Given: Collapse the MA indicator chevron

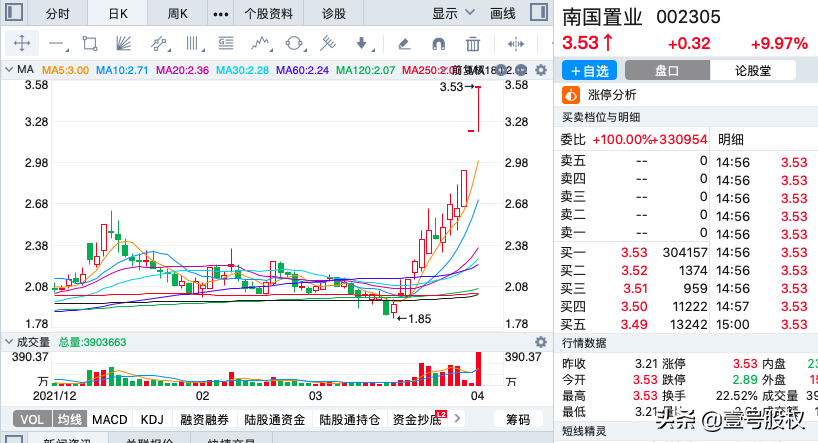Looking at the screenshot, I should click(x=8, y=69).
